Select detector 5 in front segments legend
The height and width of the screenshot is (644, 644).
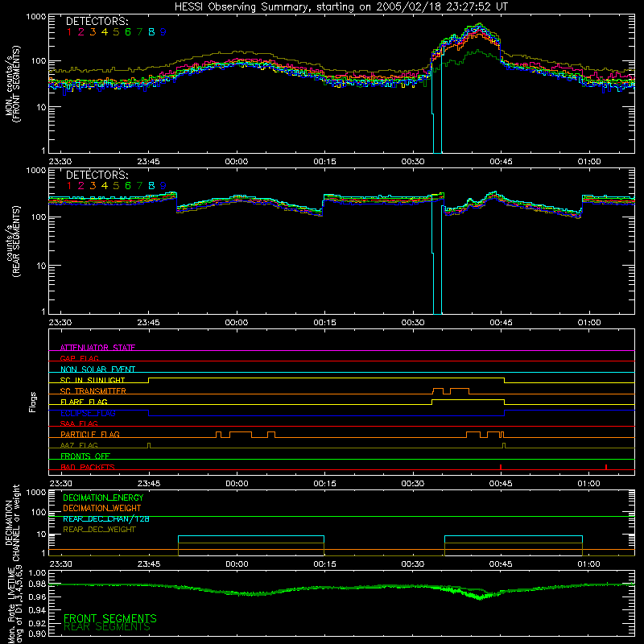[116, 32]
